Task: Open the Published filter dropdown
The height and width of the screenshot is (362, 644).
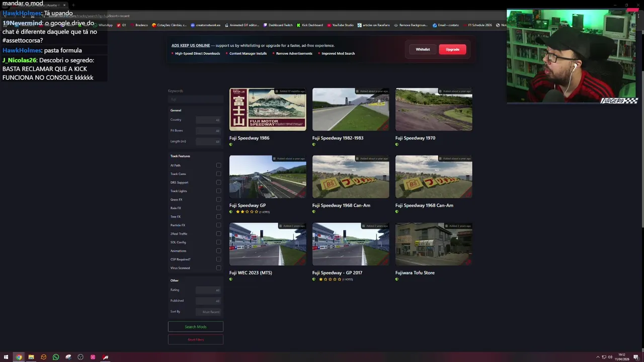Action: (x=208, y=301)
